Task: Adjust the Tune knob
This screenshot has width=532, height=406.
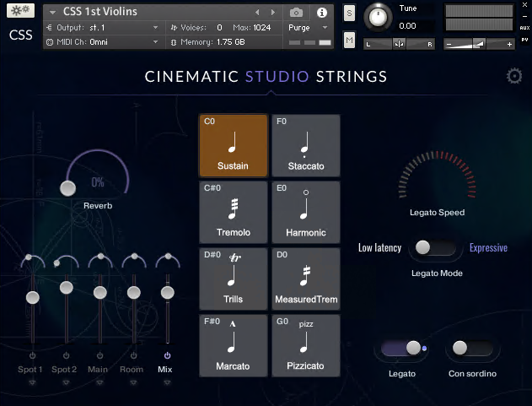Action: [x=378, y=17]
